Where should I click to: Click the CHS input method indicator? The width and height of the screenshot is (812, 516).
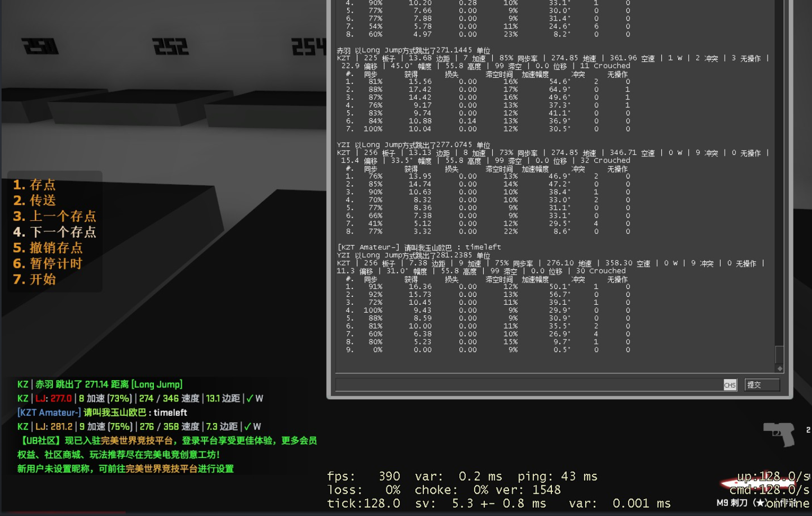[x=730, y=385]
